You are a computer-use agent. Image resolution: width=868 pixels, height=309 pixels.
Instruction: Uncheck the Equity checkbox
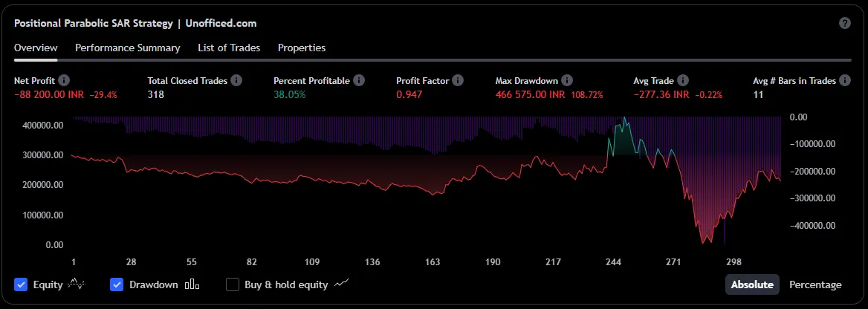coord(21,284)
